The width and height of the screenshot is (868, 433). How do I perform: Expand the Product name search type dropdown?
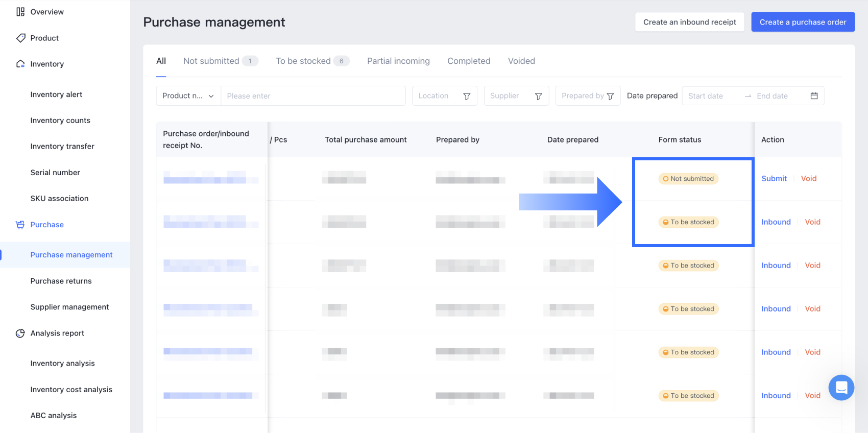[188, 96]
